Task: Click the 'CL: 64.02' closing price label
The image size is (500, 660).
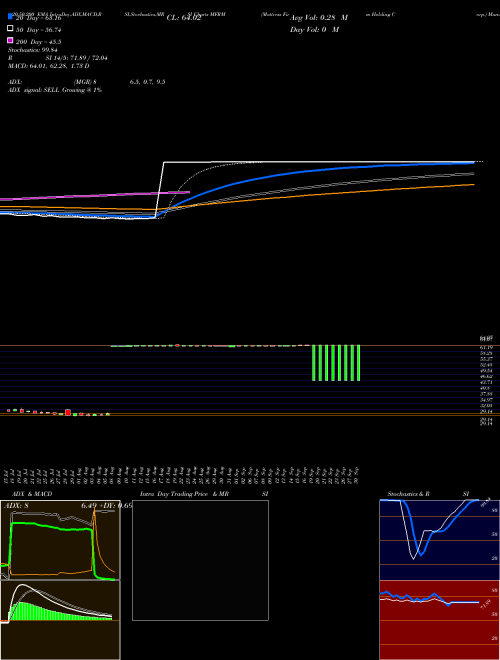Action: 184,18
